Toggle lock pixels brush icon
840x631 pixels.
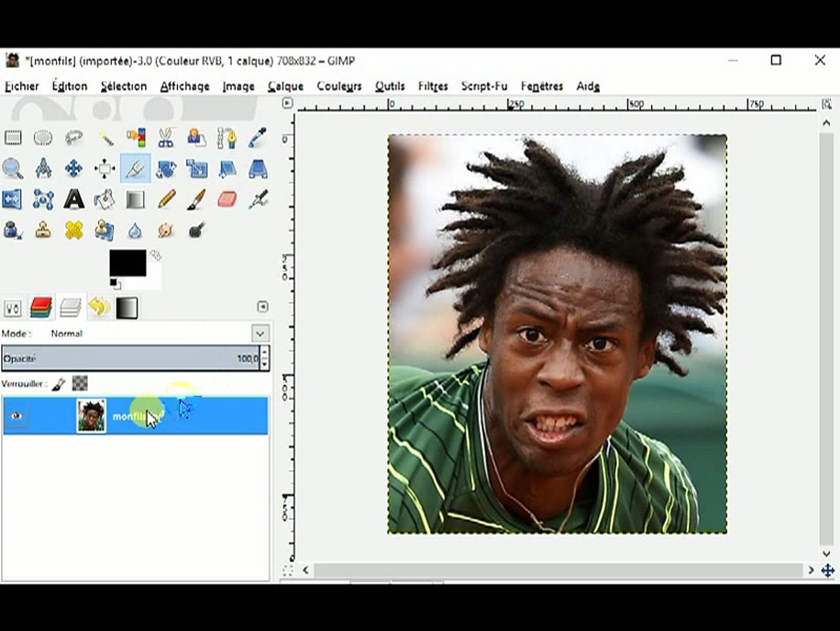point(58,384)
